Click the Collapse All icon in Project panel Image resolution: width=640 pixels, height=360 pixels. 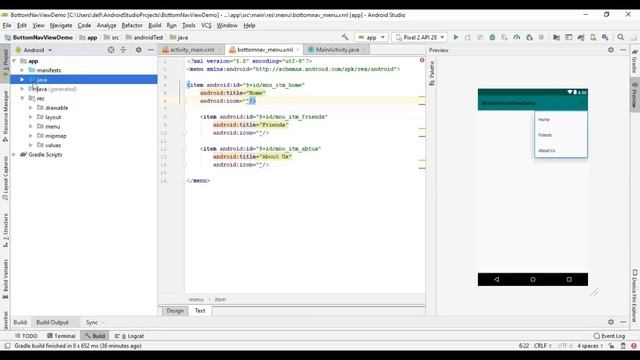(123, 50)
